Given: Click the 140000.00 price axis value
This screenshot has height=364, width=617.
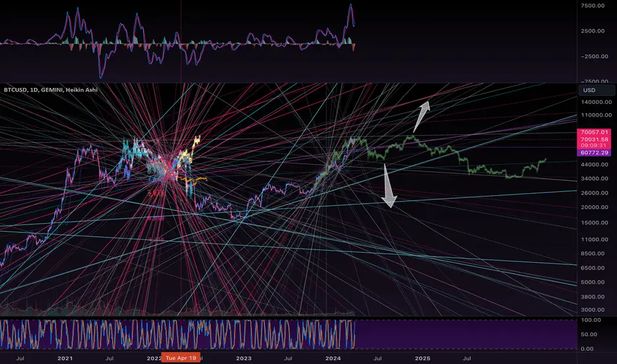Looking at the screenshot, I should pyautogui.click(x=596, y=102).
